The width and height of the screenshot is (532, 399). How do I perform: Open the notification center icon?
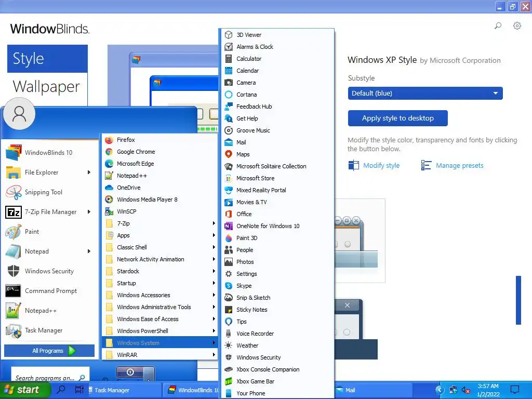coord(515,390)
